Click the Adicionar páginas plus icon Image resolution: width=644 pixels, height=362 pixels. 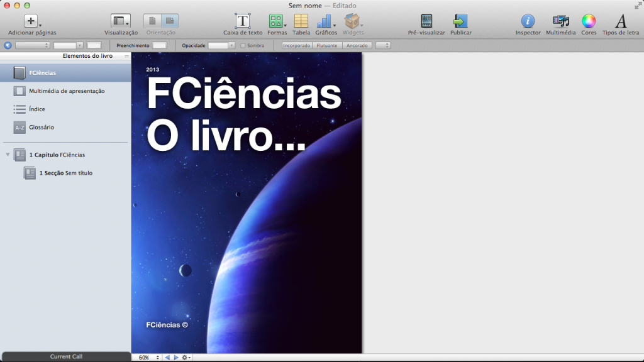pos(31,21)
